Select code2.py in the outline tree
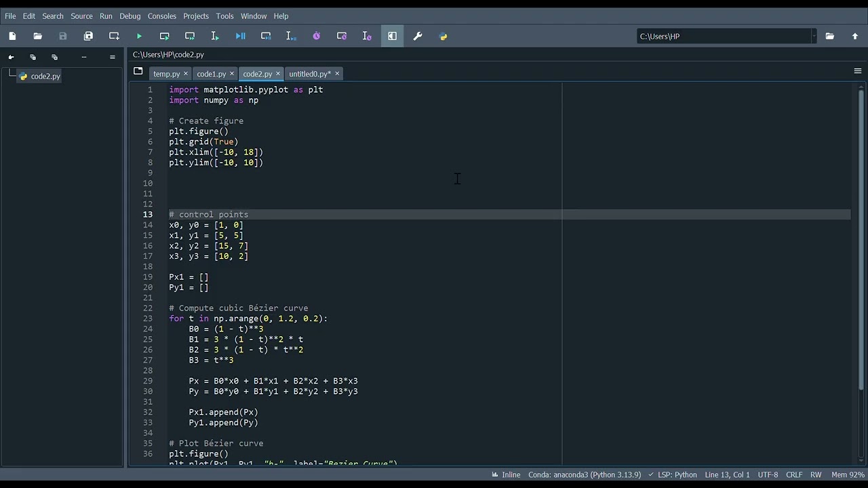The image size is (868, 488). [40, 76]
